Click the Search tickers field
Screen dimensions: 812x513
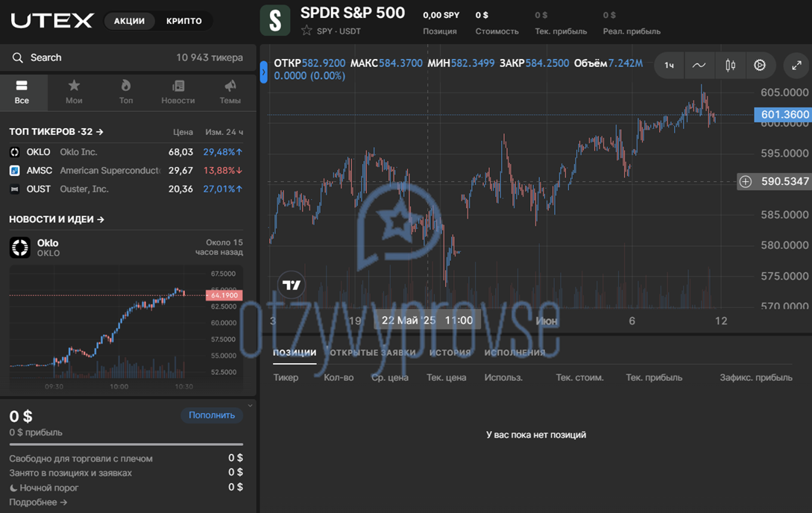point(128,57)
